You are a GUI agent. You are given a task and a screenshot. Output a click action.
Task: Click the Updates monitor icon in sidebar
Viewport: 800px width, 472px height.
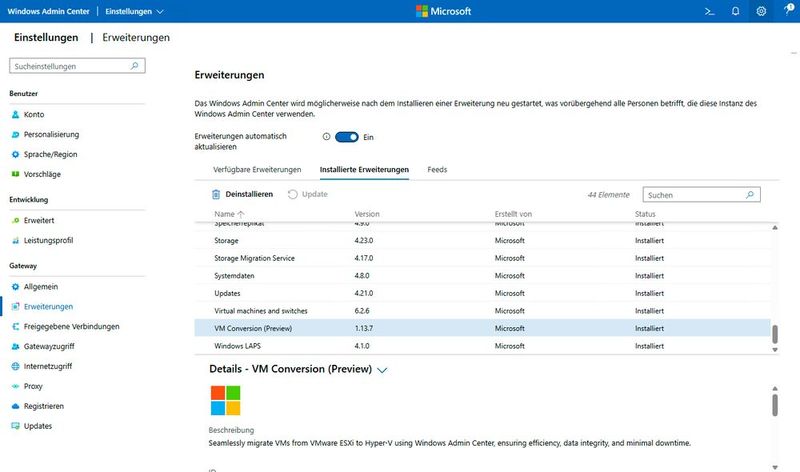(15, 426)
